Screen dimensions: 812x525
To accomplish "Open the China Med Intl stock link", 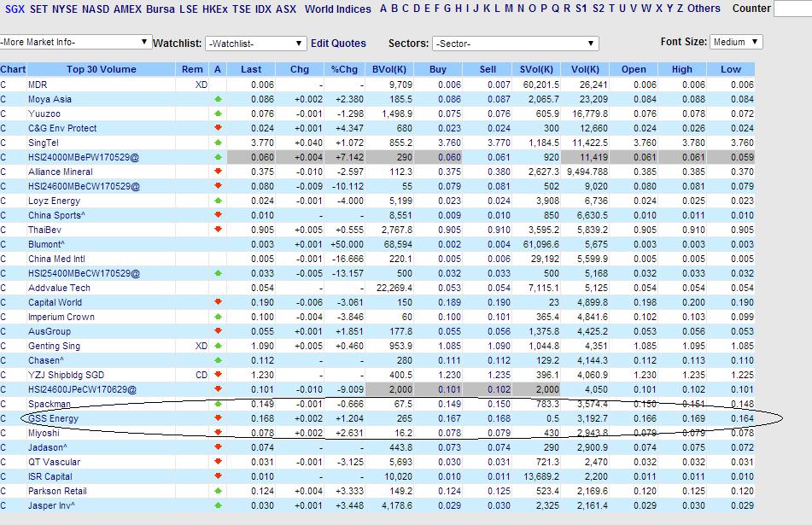I will 56,259.
